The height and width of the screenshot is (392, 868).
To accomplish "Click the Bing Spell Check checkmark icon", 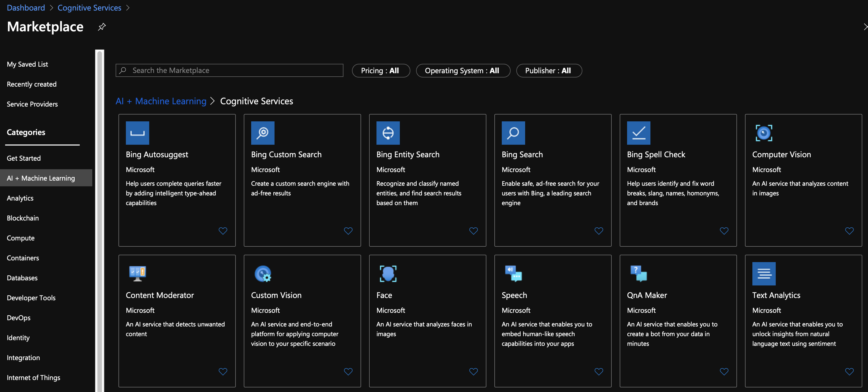I will pos(639,133).
